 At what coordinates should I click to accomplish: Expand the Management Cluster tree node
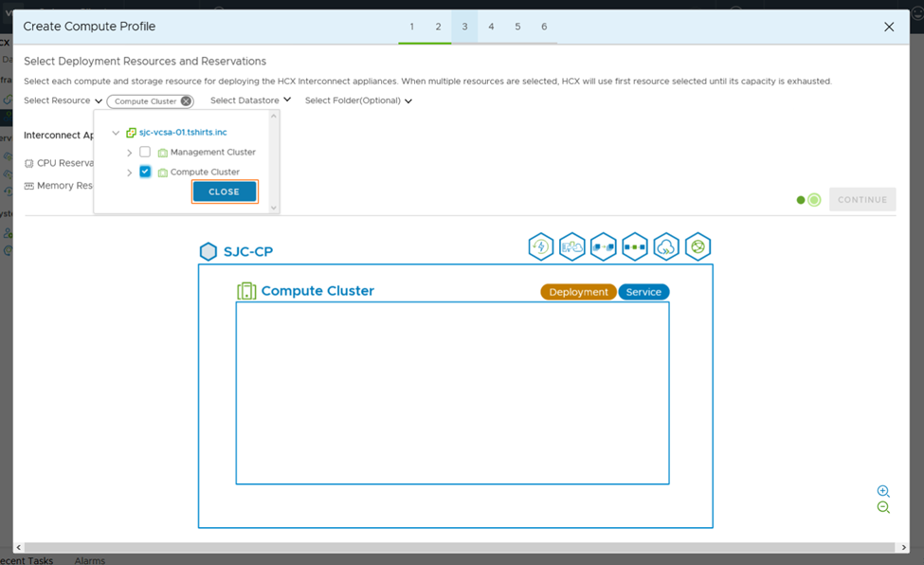tap(130, 152)
